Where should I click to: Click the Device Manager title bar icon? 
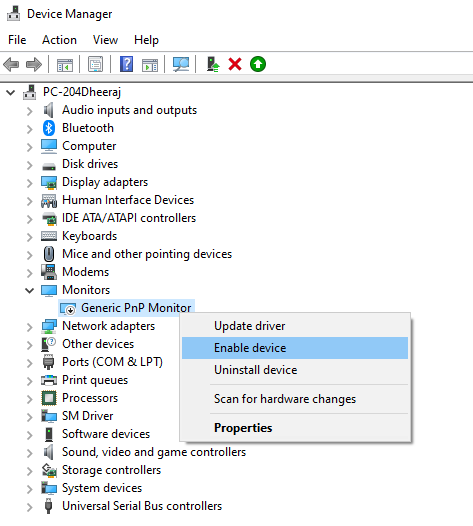coord(14,14)
